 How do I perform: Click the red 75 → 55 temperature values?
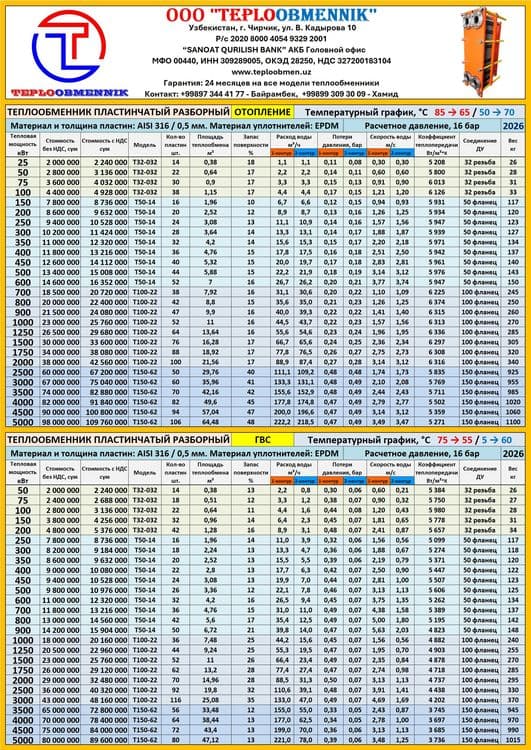pos(454,440)
